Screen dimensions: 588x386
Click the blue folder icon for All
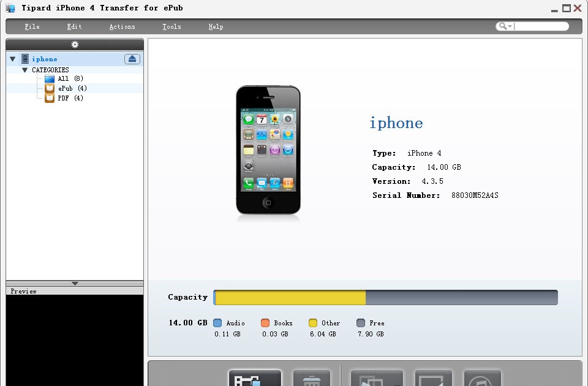click(50, 79)
